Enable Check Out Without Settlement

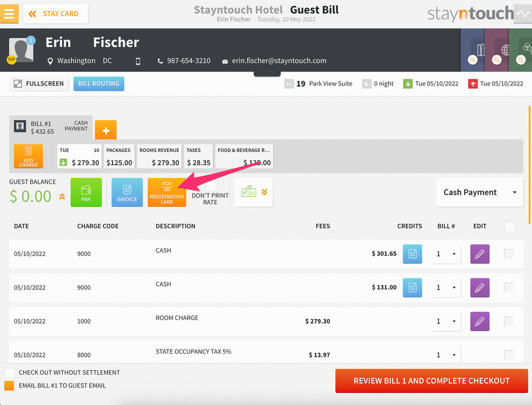9,373
